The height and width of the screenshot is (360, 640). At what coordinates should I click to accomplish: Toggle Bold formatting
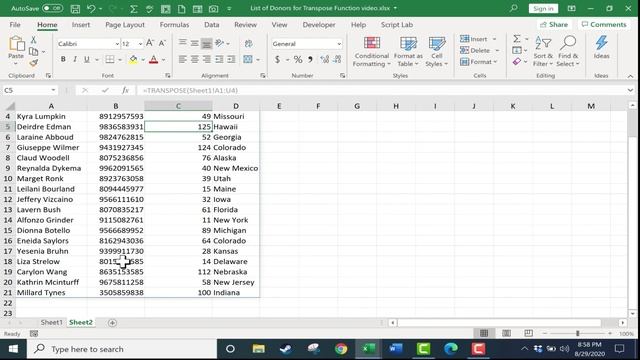click(63, 60)
